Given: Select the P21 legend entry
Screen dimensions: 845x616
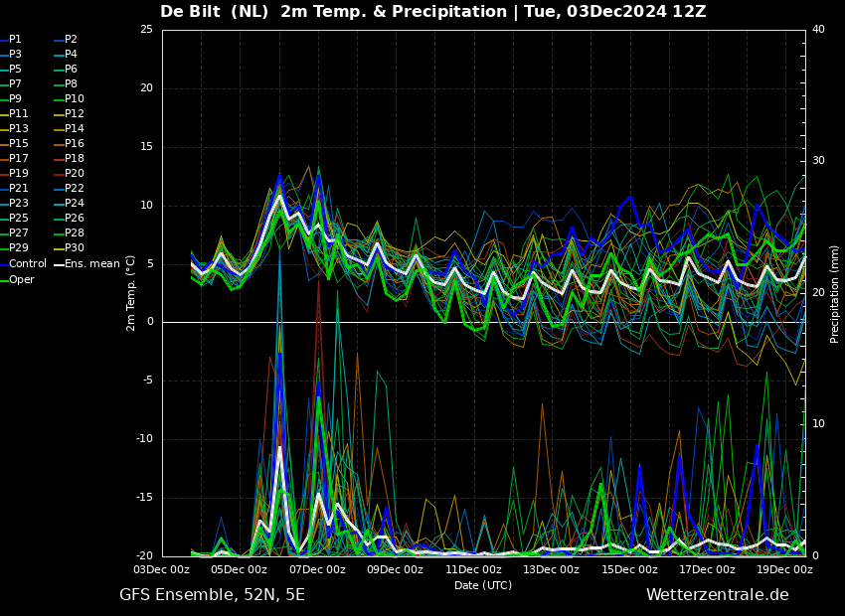Looking at the screenshot, I should click(x=18, y=189).
